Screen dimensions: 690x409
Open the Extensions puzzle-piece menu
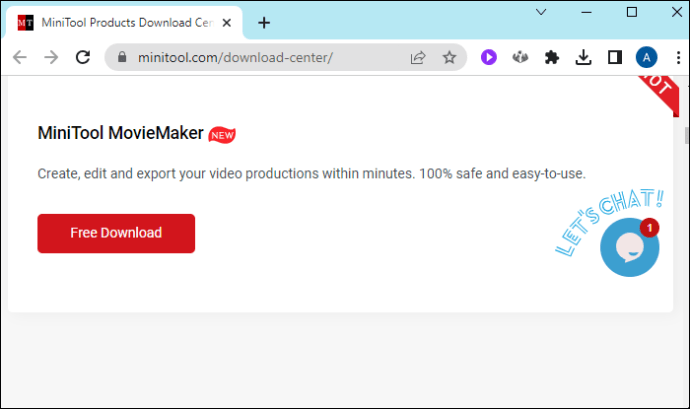tap(551, 58)
